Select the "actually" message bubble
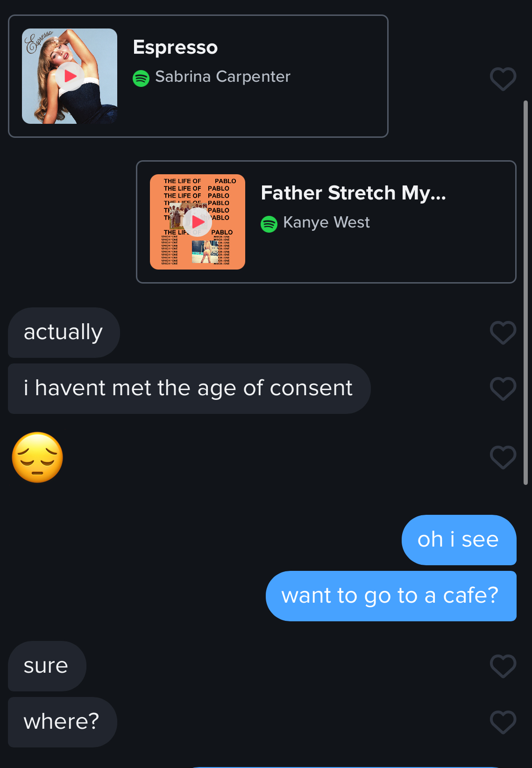 pos(64,333)
